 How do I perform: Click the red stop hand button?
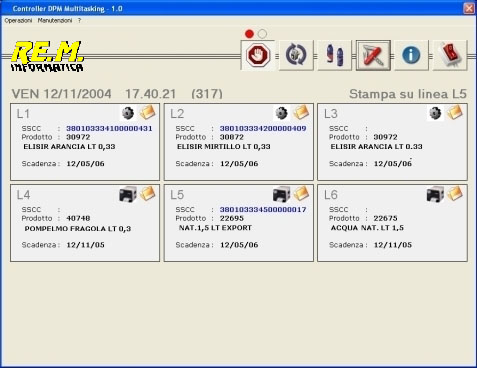click(x=257, y=55)
